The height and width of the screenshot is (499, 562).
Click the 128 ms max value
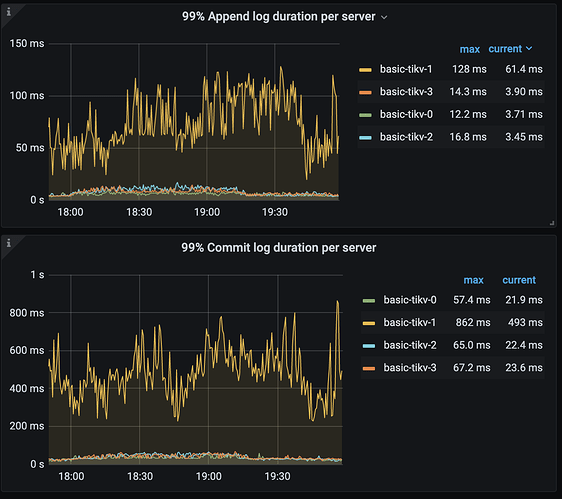click(x=469, y=69)
